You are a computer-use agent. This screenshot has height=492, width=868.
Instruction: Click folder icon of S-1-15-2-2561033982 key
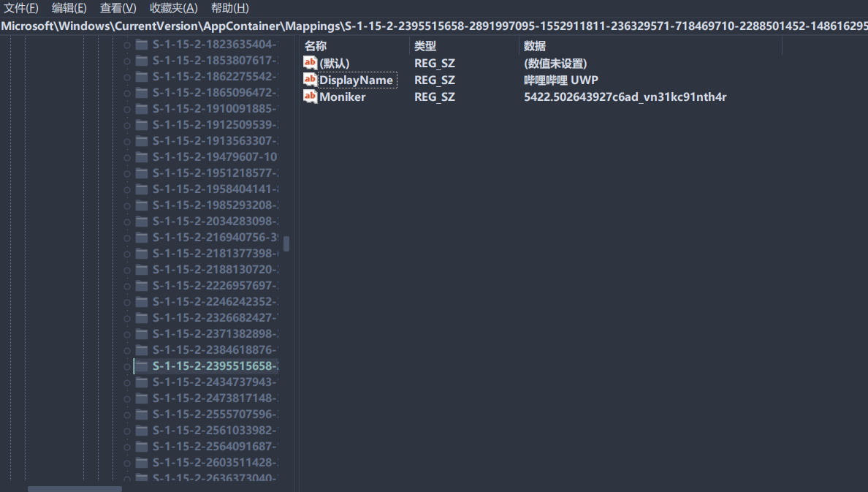tap(142, 430)
